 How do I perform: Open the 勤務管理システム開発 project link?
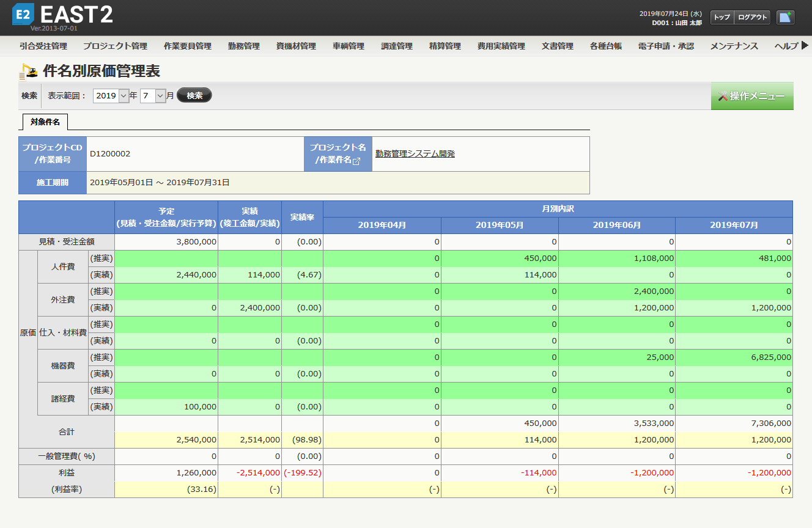pos(415,154)
